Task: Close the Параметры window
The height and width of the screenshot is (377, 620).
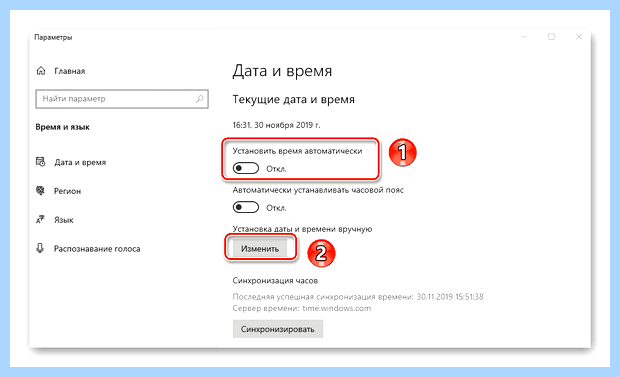Action: click(579, 37)
